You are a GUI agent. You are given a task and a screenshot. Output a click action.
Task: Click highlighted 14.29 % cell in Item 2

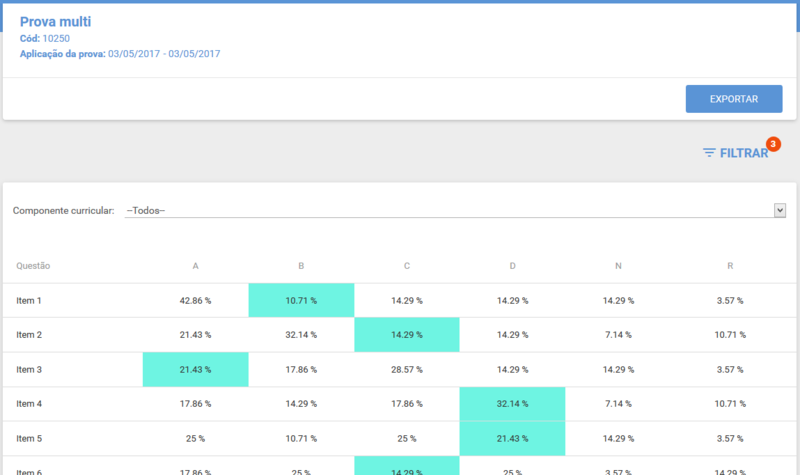pos(407,335)
